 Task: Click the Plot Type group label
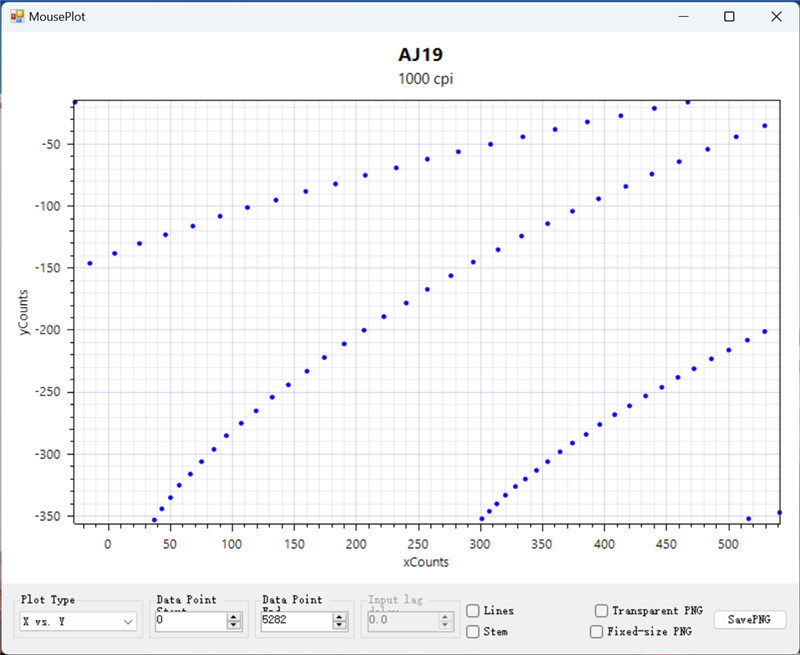pyautogui.click(x=48, y=599)
